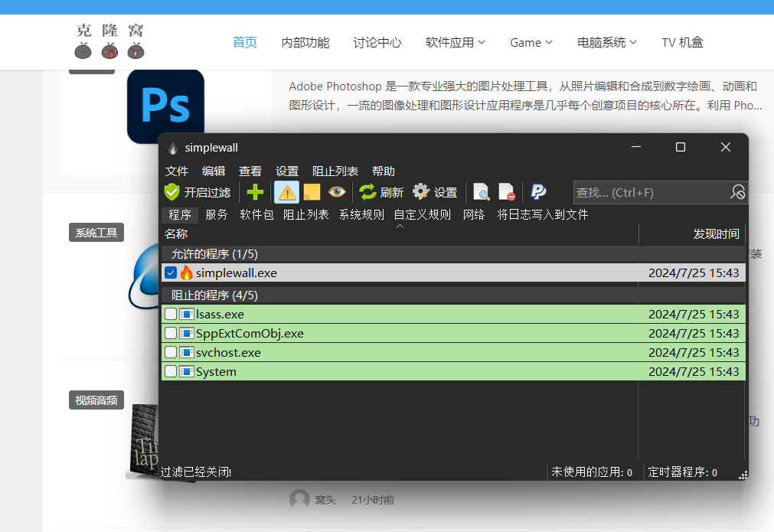The width and height of the screenshot is (774, 532).
Task: Click the simplewall window resize grip
Action: 743,475
